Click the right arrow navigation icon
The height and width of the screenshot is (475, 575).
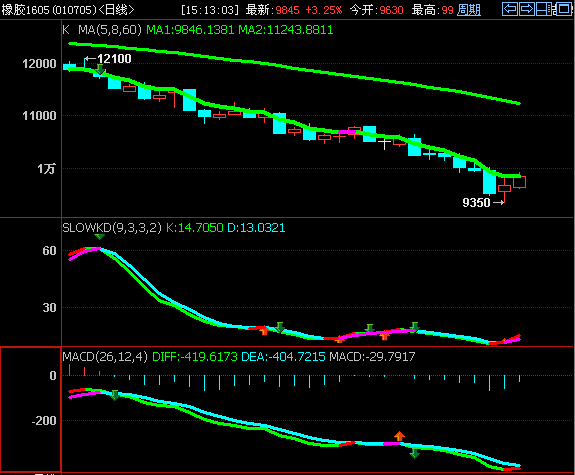527,9
